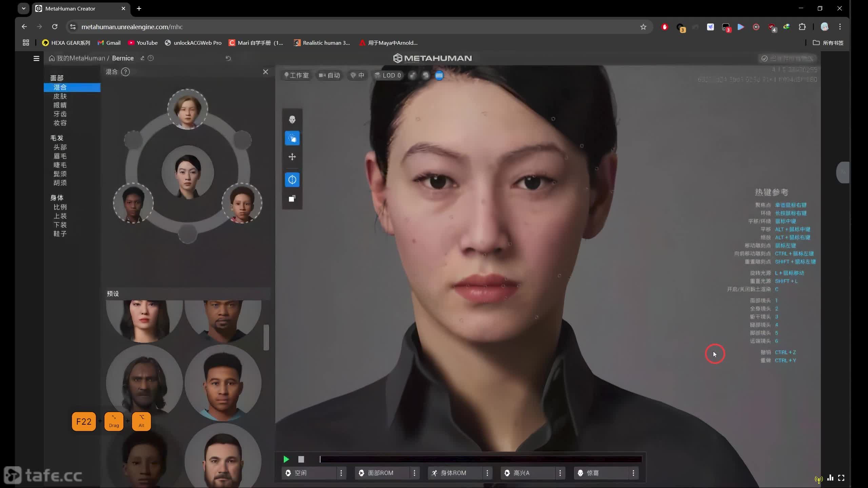
Task: Select the highlighted Sculpt tool icon
Action: pos(292,138)
